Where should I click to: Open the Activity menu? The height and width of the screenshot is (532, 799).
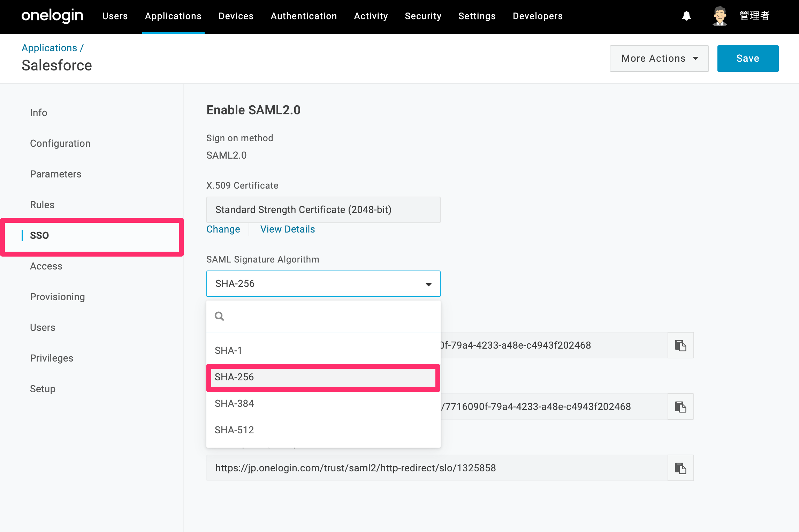click(371, 16)
